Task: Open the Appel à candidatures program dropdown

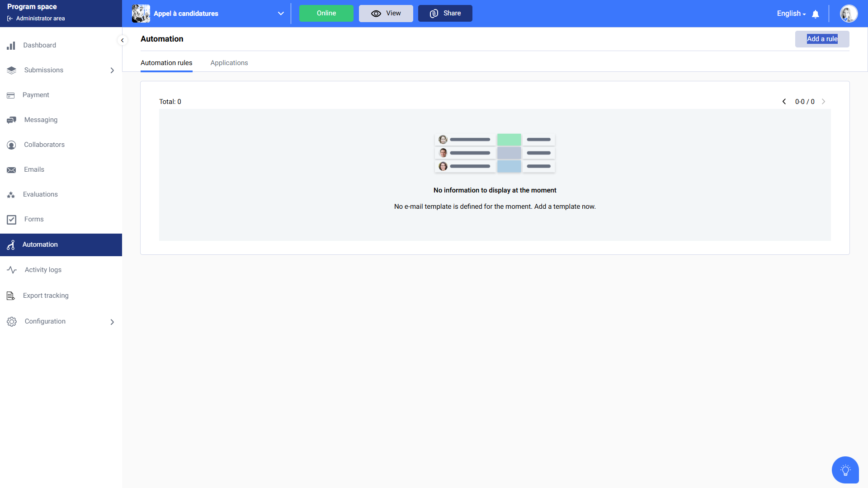Action: (280, 14)
